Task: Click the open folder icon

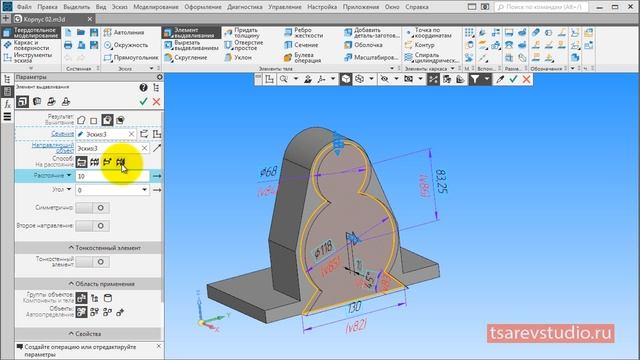Action: click(81, 32)
